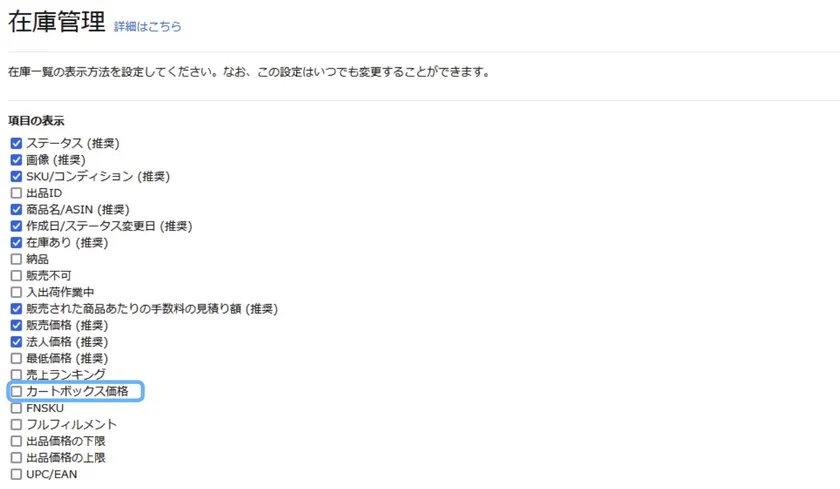Uncheck the ステータス (推奨) checkbox
The height and width of the screenshot is (489, 840).
(x=16, y=143)
